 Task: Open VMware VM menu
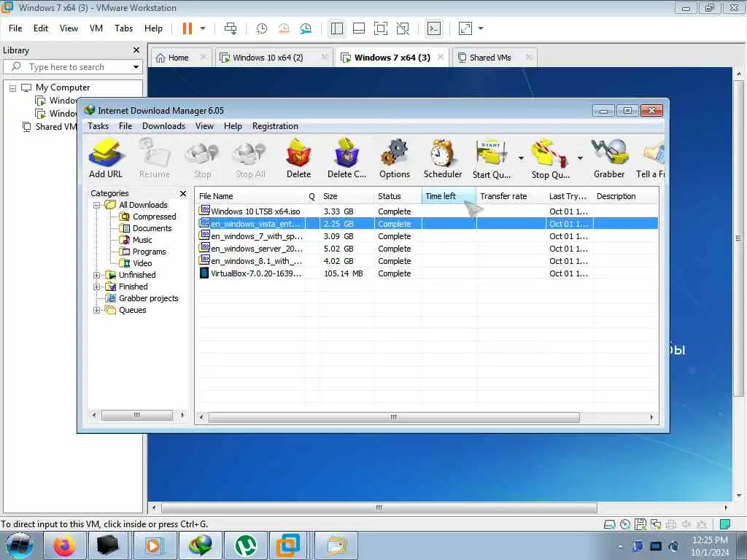tap(96, 28)
